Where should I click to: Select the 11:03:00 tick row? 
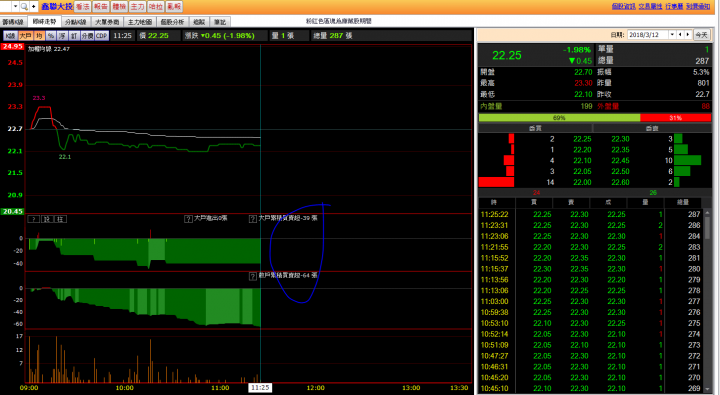point(591,301)
